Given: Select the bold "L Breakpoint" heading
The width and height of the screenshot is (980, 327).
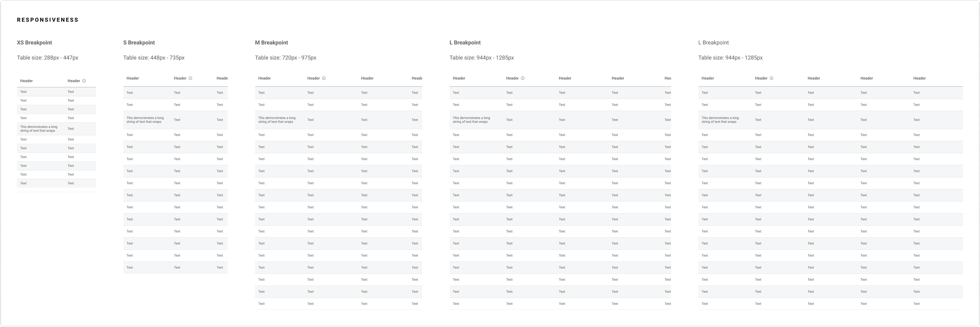Looking at the screenshot, I should [465, 43].
